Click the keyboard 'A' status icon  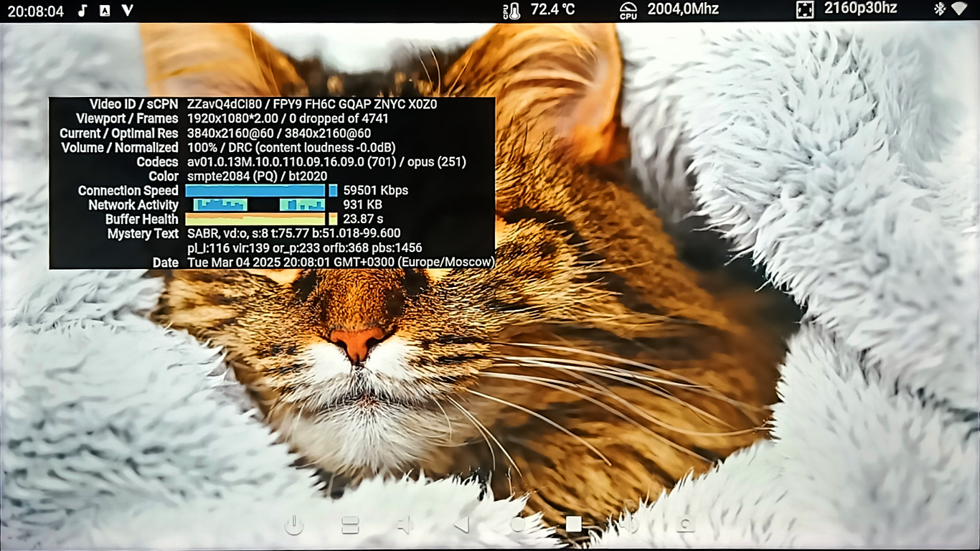[x=105, y=10]
